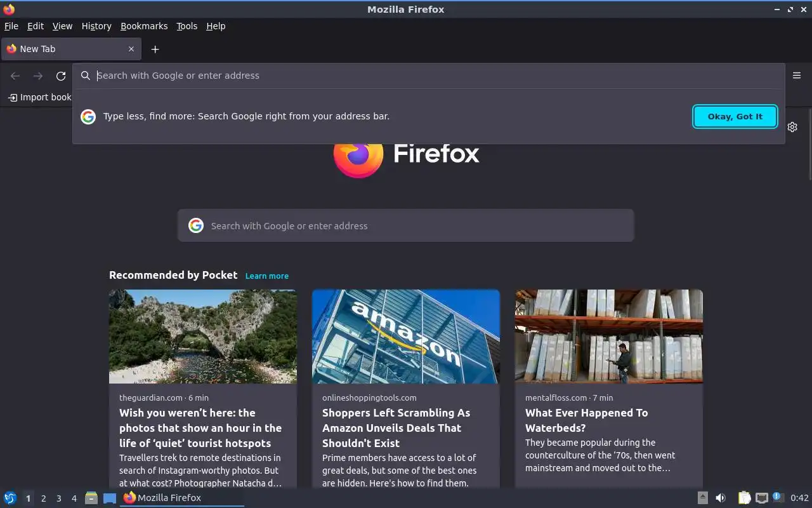812x508 pixels.
Task: Open 'Shoppers Left Scrambling' Amazon headline
Action: tap(396, 428)
